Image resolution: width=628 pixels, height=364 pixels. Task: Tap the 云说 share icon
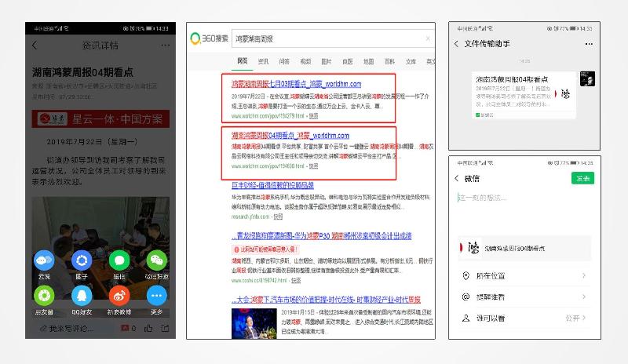(x=44, y=260)
